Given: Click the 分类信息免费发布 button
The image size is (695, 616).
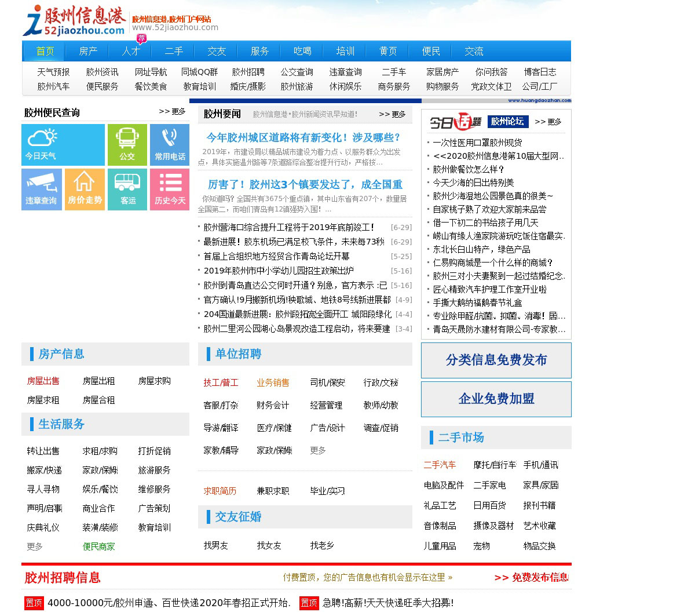Looking at the screenshot, I should click(x=496, y=360).
